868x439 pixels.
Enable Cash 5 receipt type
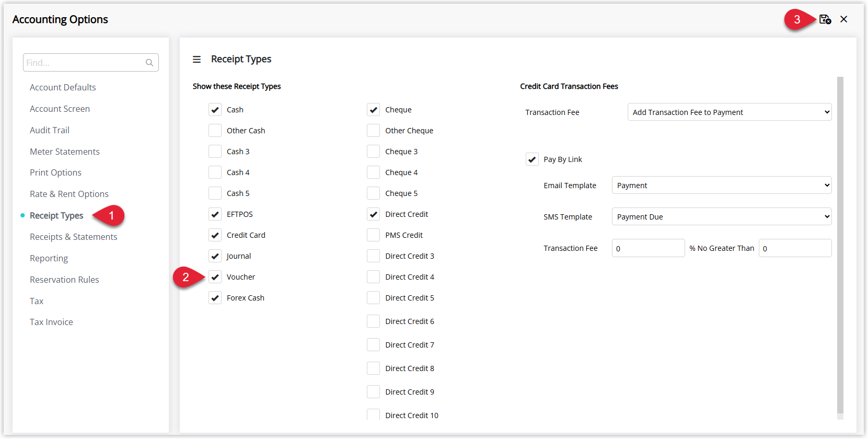[x=215, y=193]
